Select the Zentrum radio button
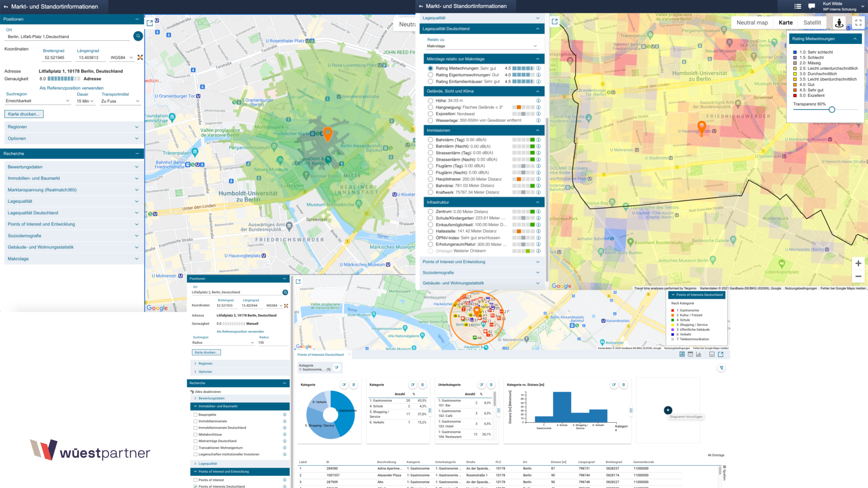 tap(430, 212)
